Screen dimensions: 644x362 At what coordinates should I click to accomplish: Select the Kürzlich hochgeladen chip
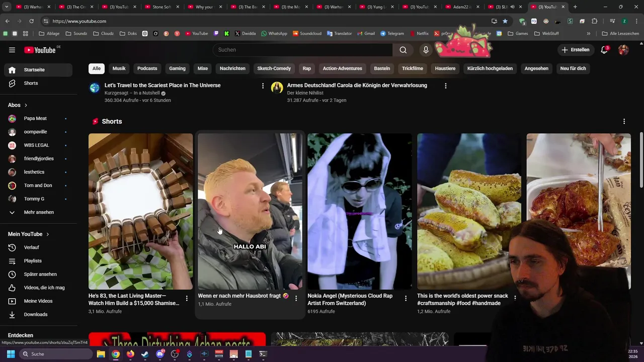[x=490, y=68]
